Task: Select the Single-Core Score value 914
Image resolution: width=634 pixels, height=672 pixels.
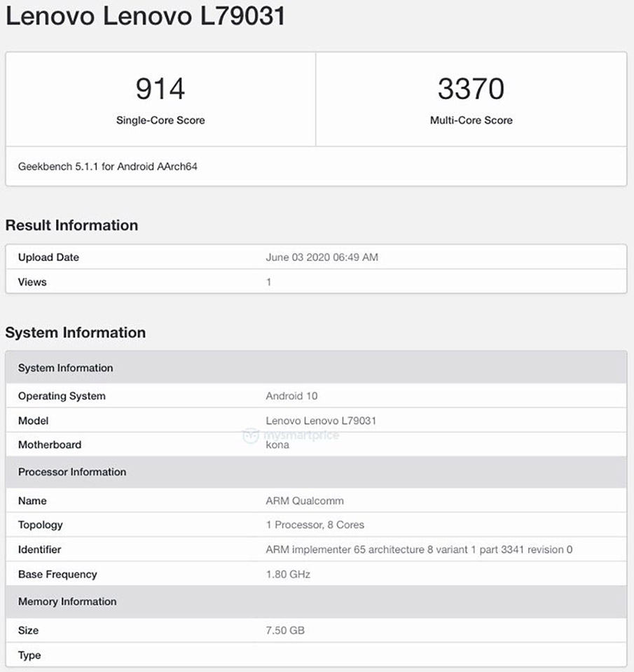Action: pos(160,88)
